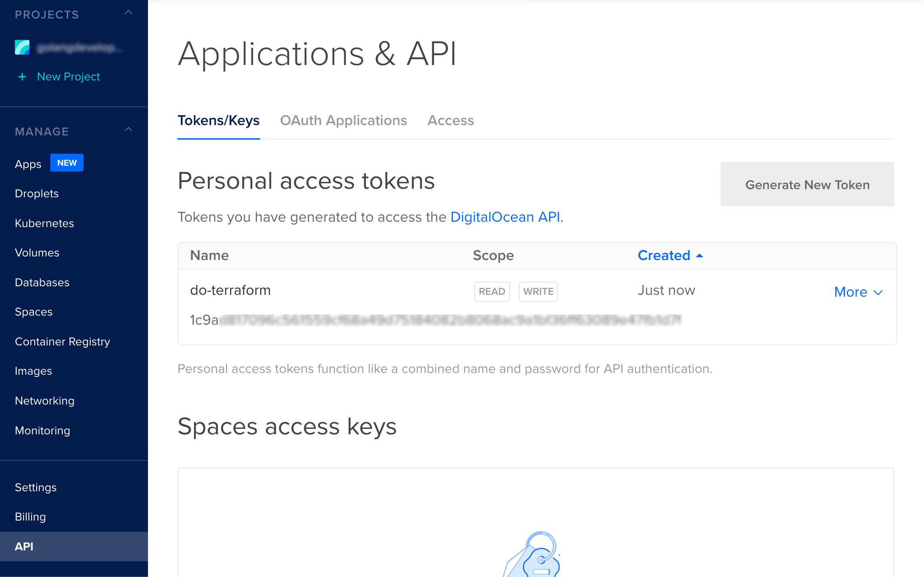Image resolution: width=924 pixels, height=577 pixels.
Task: Open the Monitoring section
Action: (x=42, y=430)
